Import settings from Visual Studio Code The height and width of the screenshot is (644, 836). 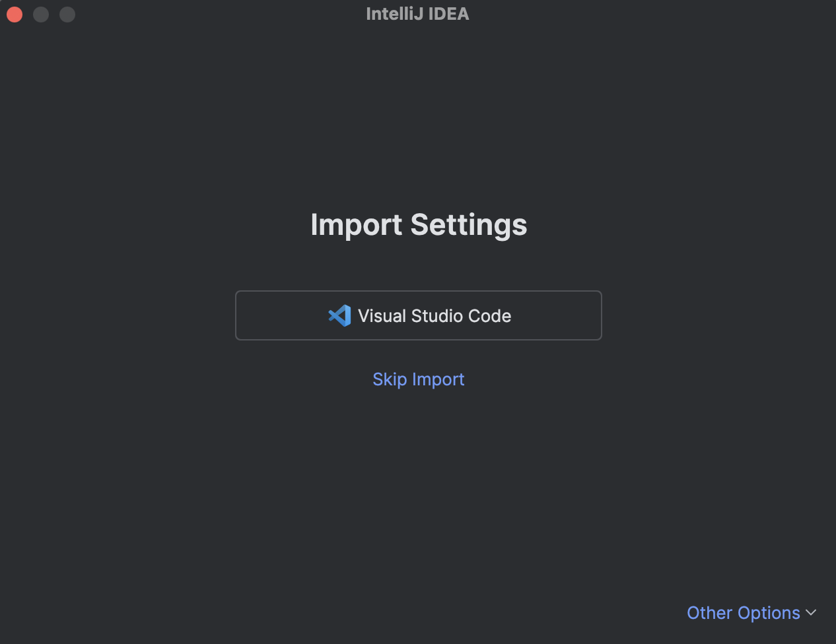click(x=419, y=315)
